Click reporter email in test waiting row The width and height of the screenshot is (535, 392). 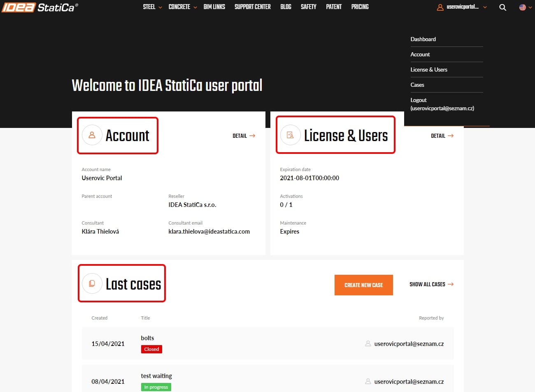[409, 382]
